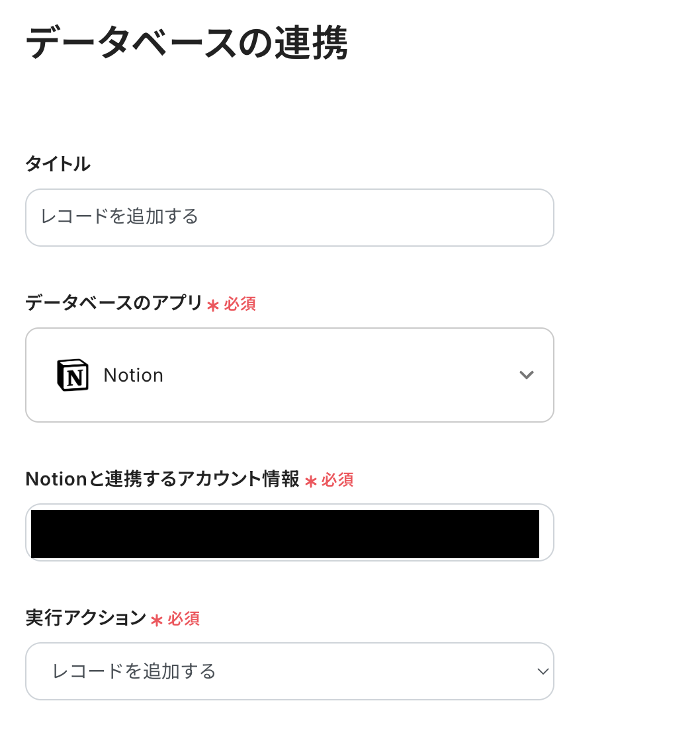Click 必須 marker next to アカウント情報
700x750 pixels.
tap(337, 480)
